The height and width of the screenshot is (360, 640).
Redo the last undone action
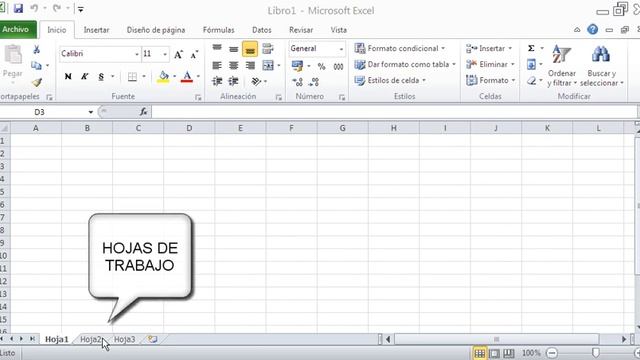click(x=57, y=8)
